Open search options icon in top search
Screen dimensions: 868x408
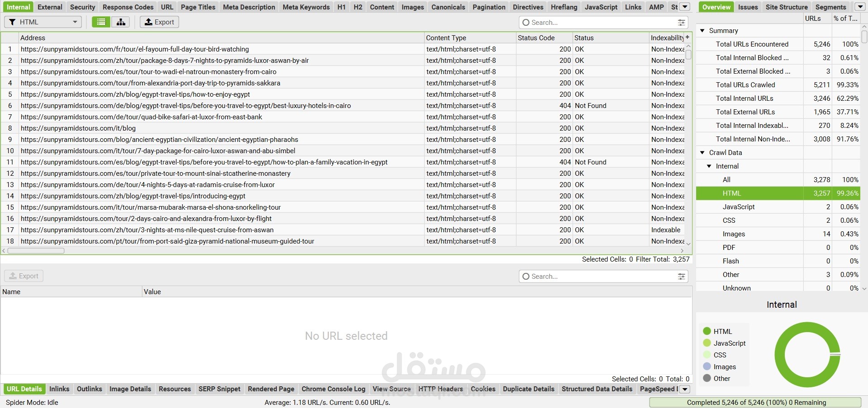[x=681, y=22]
